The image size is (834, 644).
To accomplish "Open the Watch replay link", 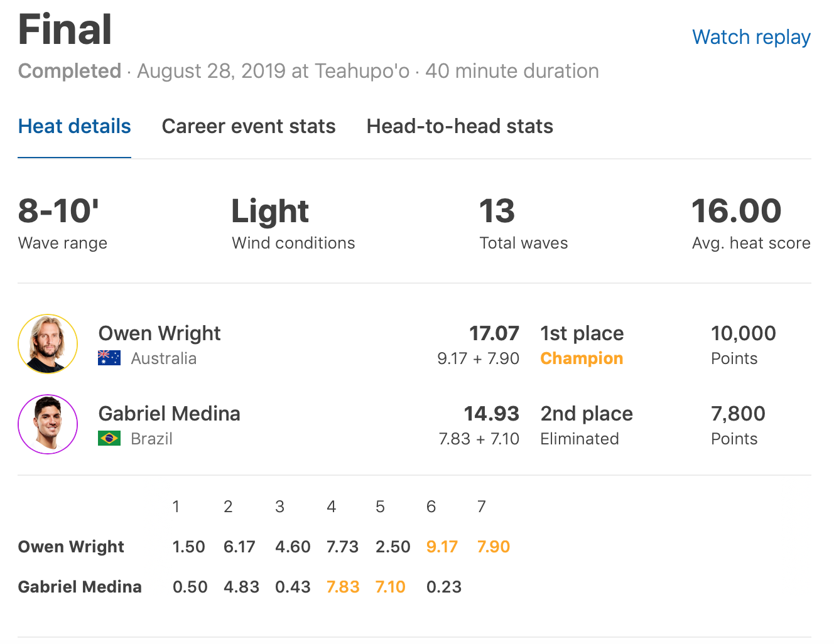I will click(750, 37).
